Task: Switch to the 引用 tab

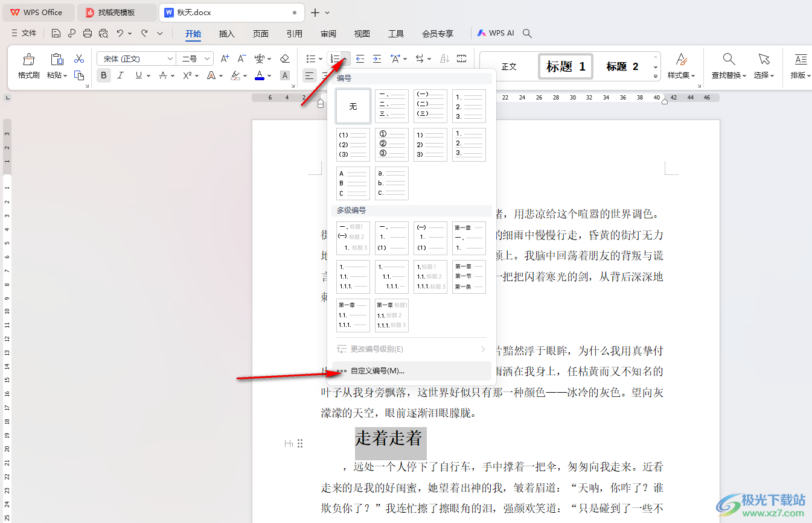Action: tap(295, 34)
